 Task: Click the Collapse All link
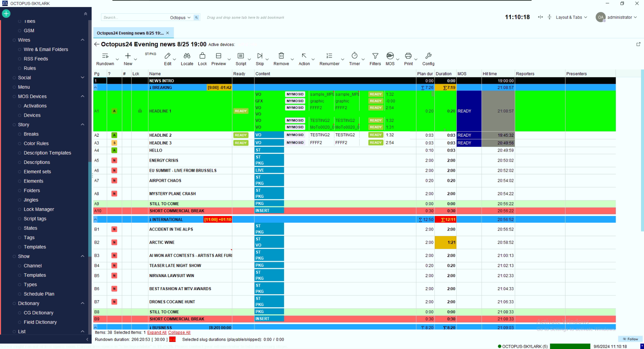pos(179,333)
